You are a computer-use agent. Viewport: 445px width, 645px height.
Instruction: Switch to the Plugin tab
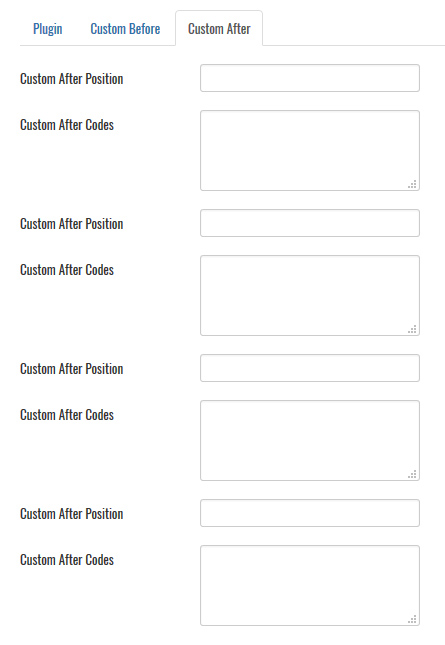pyautogui.click(x=48, y=29)
